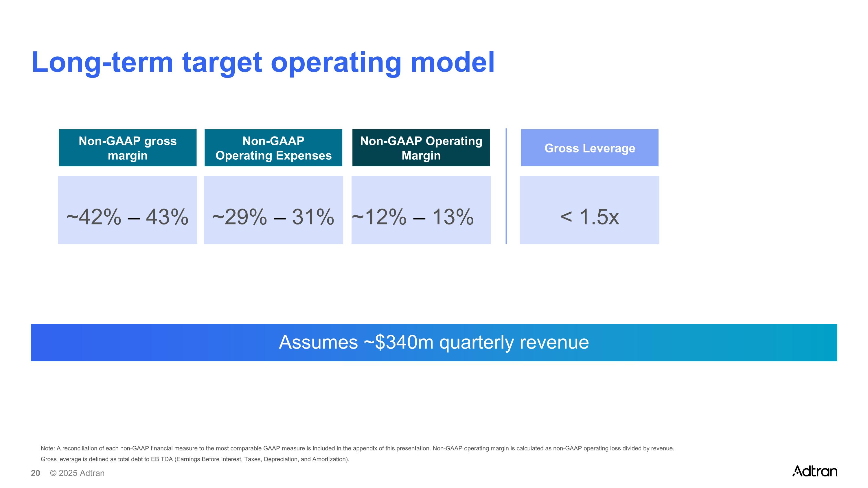Click the ~42% – 43% value box

pyautogui.click(x=127, y=210)
